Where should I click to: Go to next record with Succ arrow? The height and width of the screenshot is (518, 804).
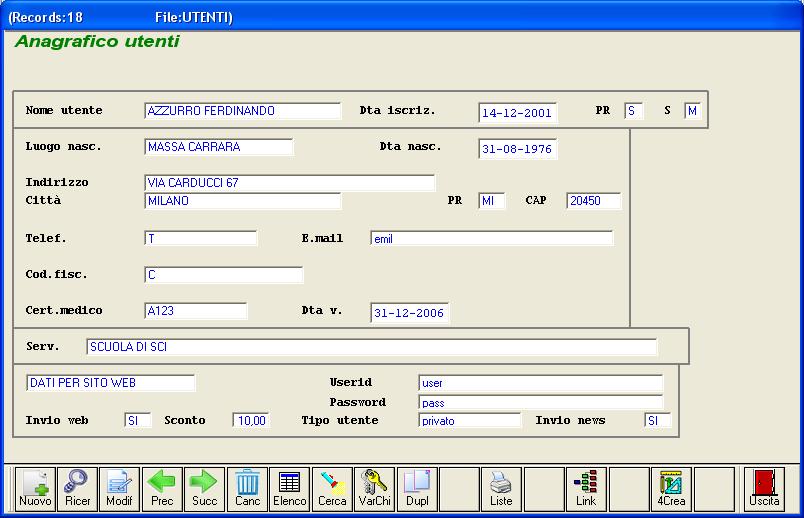[205, 489]
